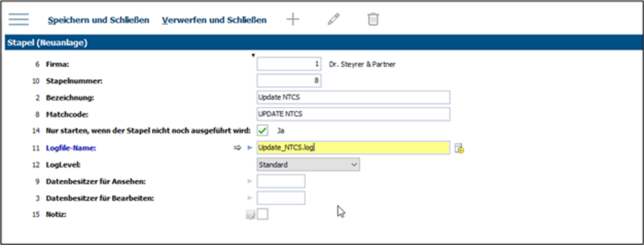Click the pencil edit icon

(334, 19)
